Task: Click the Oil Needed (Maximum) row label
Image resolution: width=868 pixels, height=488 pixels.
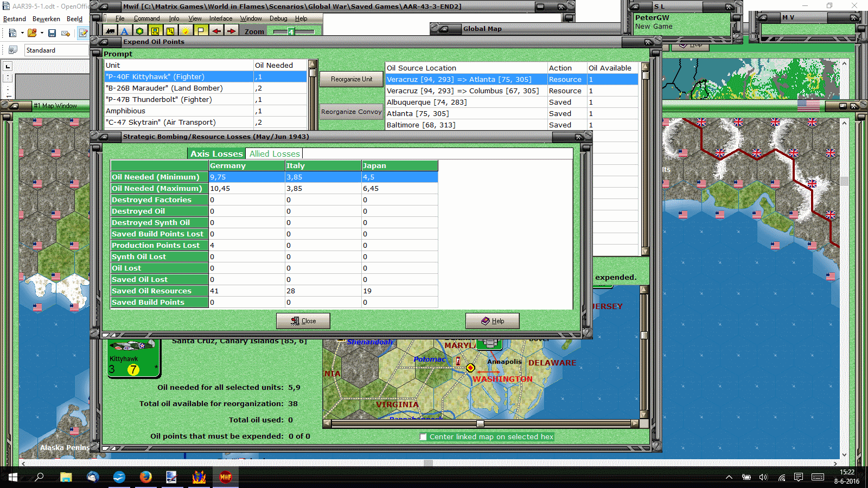Action: [x=159, y=189]
